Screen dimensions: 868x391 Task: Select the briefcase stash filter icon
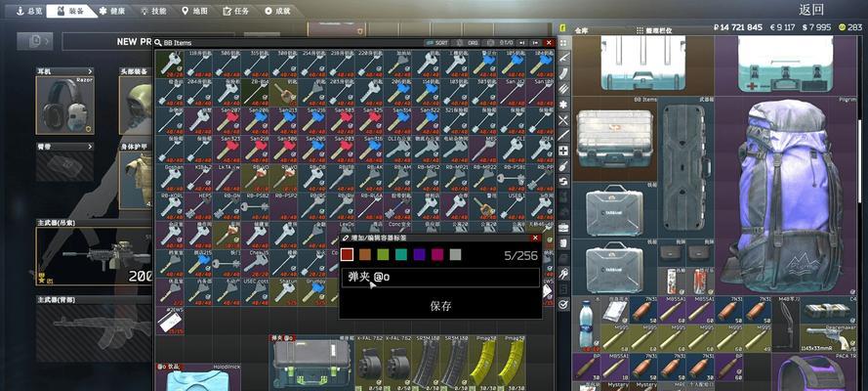(x=563, y=227)
